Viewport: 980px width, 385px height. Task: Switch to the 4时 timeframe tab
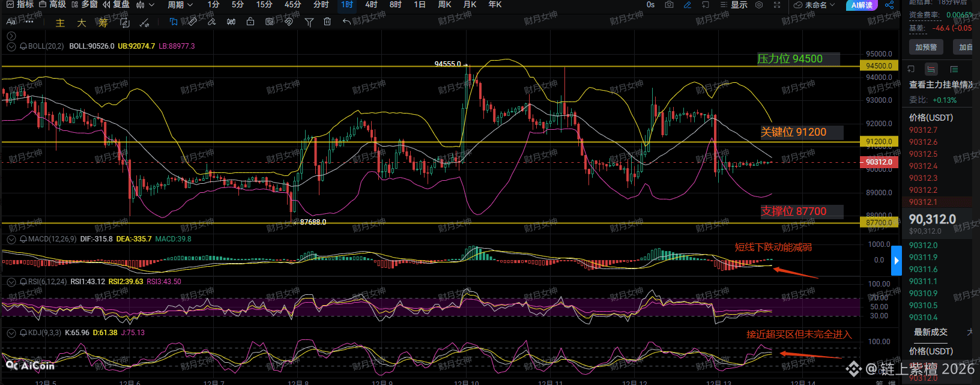click(x=371, y=5)
